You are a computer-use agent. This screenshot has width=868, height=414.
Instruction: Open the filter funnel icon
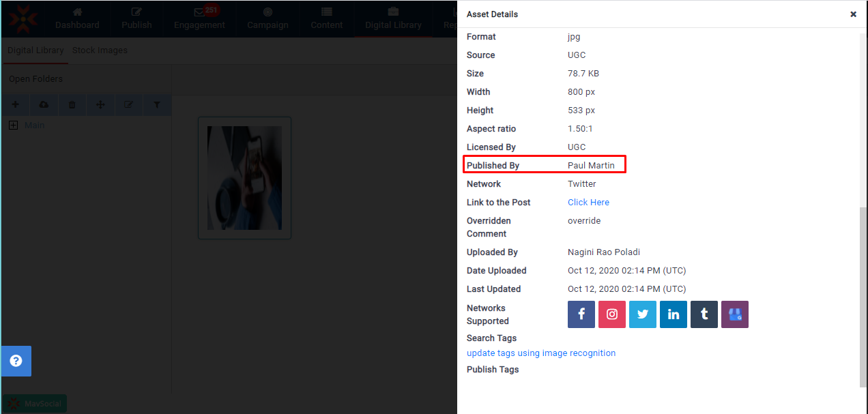click(x=157, y=105)
